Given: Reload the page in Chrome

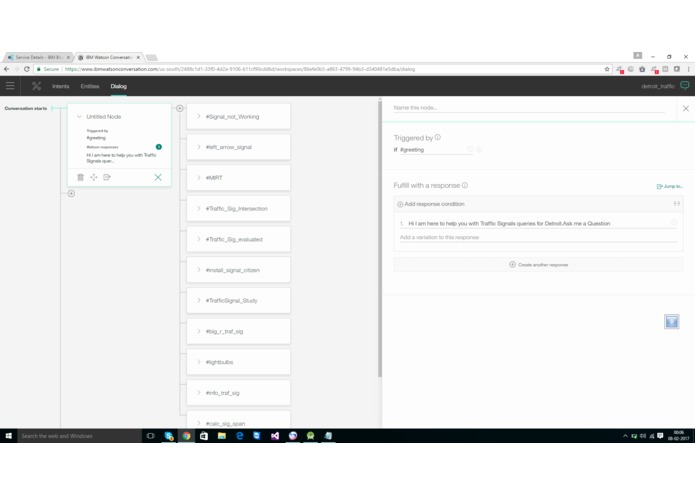Looking at the screenshot, I should [27, 69].
